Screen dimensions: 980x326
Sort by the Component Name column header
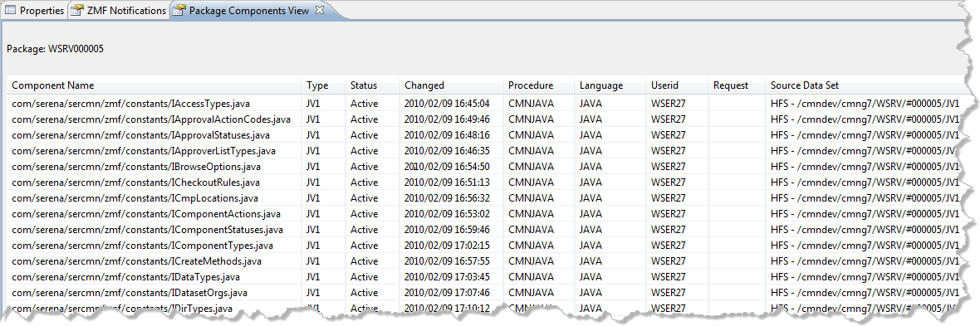(x=154, y=85)
